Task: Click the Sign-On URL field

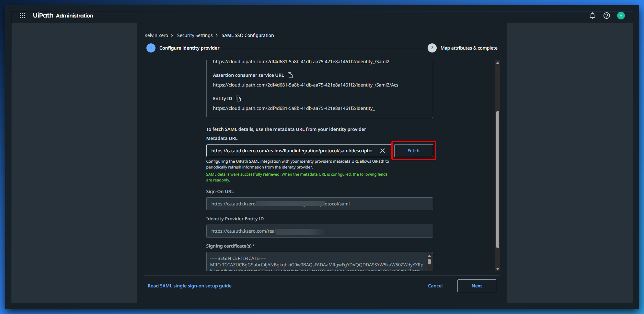Action: click(x=319, y=204)
